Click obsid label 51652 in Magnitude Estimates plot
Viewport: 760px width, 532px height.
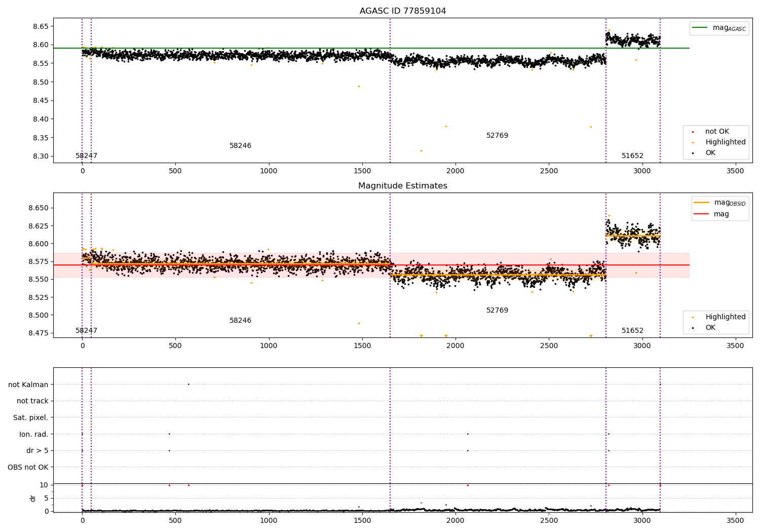[x=632, y=330]
